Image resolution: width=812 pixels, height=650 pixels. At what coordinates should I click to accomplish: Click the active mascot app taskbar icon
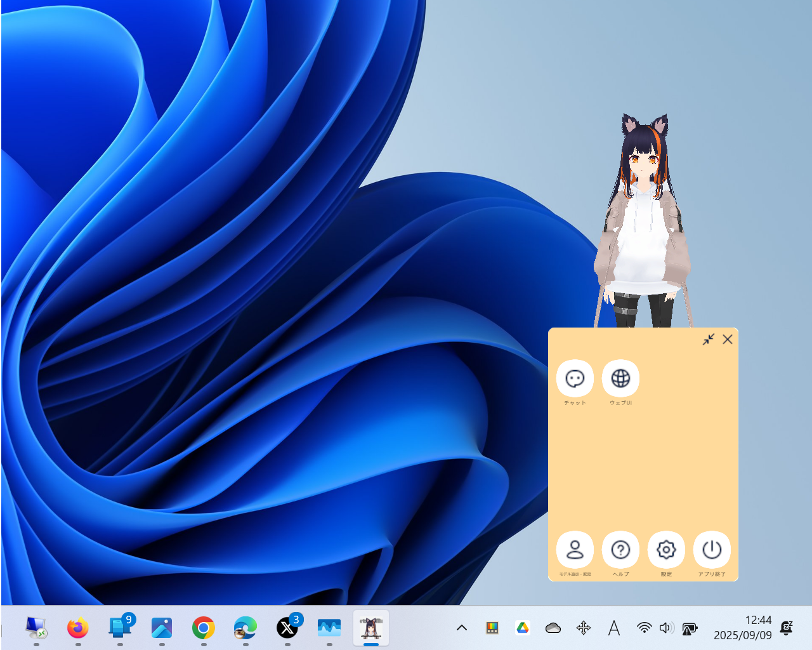pos(371,628)
